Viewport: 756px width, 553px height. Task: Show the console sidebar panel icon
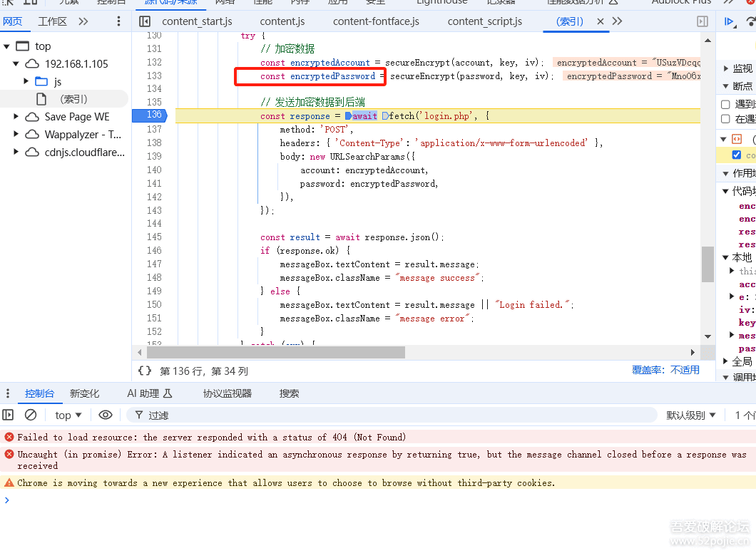point(8,415)
